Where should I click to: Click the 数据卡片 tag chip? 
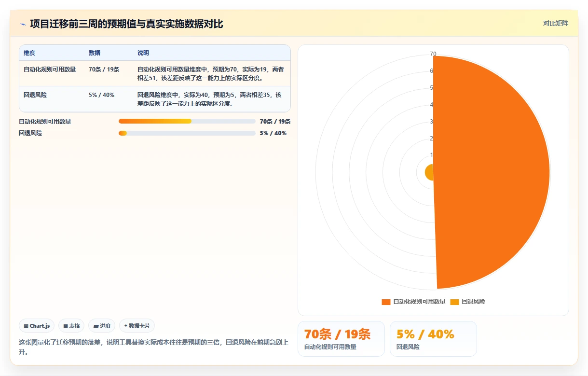(137, 326)
